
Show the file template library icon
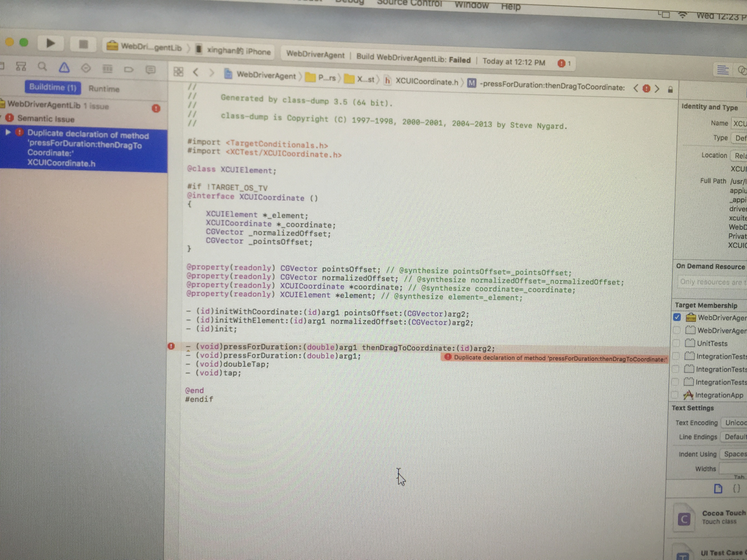point(718,489)
